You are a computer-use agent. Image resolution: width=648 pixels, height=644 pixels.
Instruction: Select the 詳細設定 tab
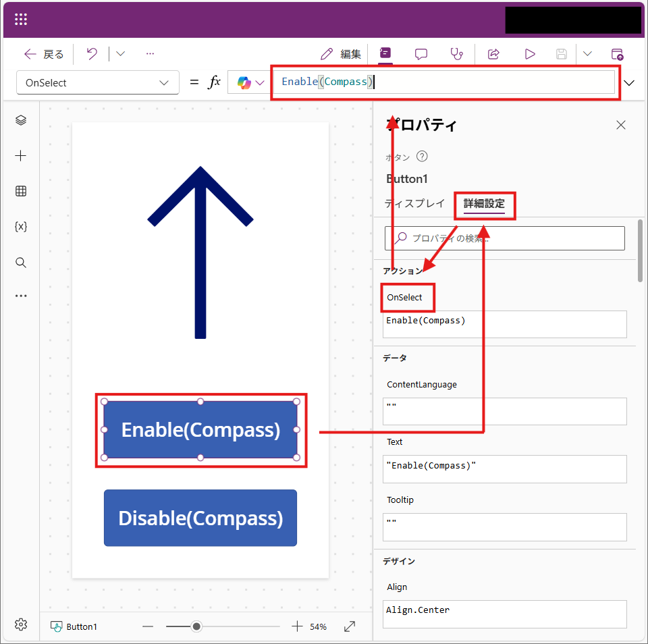coord(484,203)
